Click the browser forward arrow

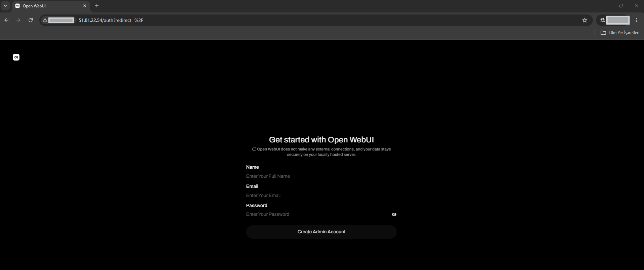click(x=18, y=20)
